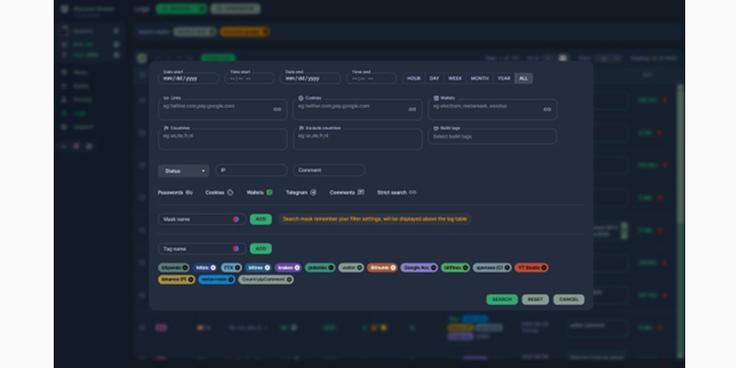
Task: Focus the Exclude countries text area
Action: click(x=358, y=139)
